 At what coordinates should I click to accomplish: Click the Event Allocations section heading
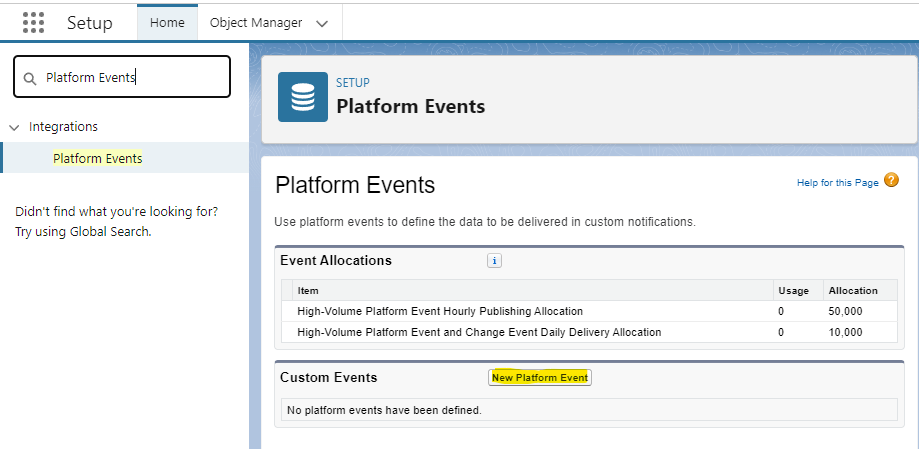(x=336, y=261)
